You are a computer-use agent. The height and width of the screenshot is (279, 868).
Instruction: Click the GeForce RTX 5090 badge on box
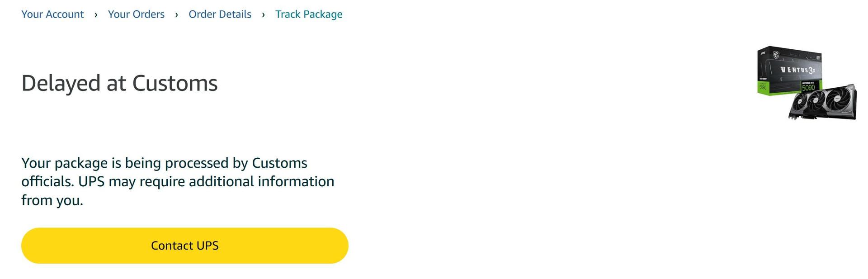click(x=808, y=86)
